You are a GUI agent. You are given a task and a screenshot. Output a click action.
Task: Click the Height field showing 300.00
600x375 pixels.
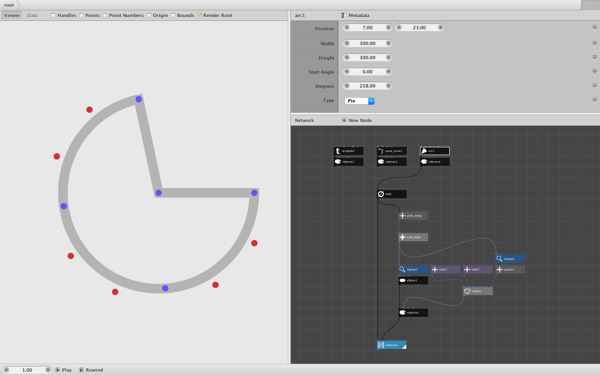point(367,57)
